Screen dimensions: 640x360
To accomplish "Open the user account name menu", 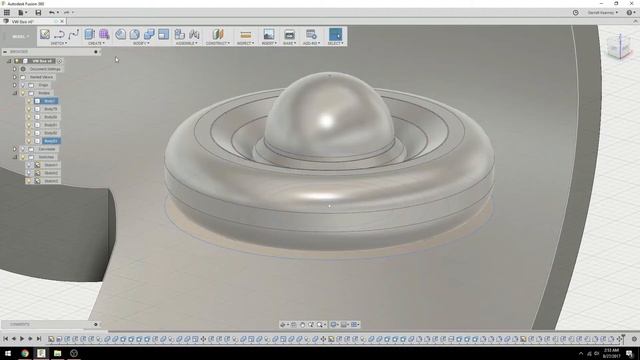I will click(x=603, y=13).
